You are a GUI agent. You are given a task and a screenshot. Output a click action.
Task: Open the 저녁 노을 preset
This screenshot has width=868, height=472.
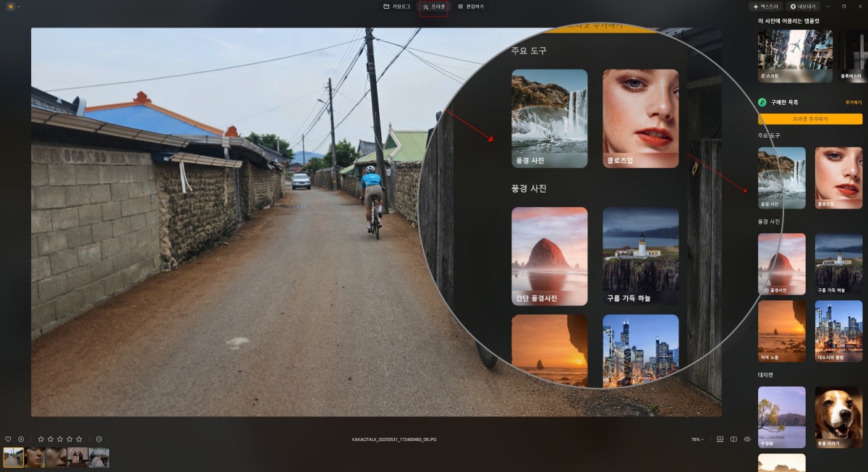(x=782, y=331)
